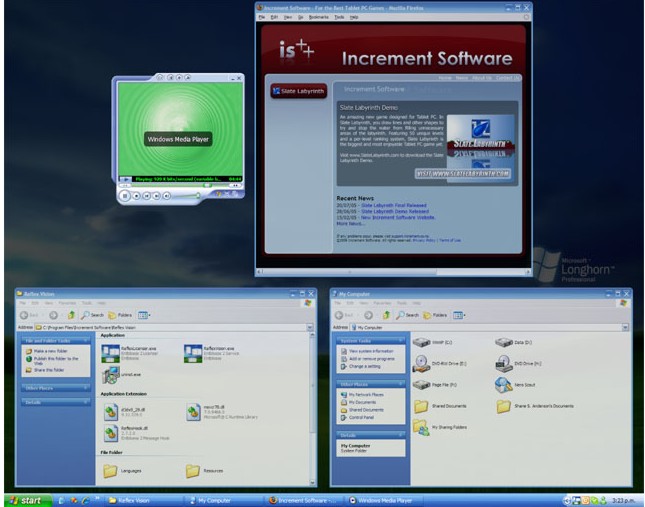Click the Start button on the taskbar

coord(28,500)
